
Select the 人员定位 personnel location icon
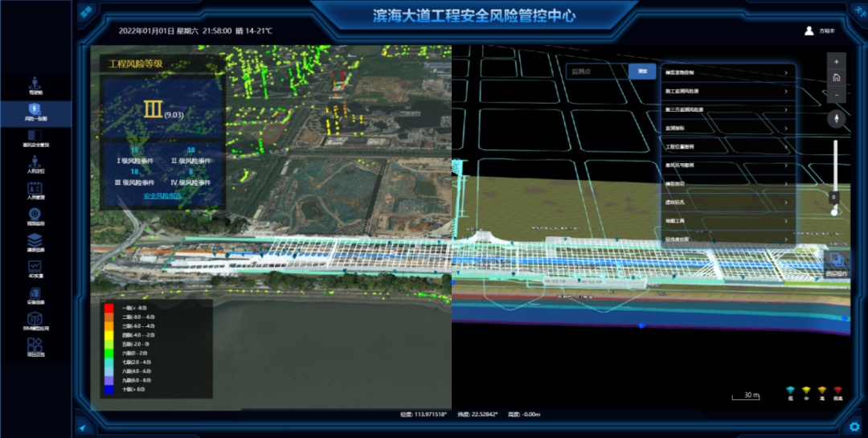coord(35,162)
